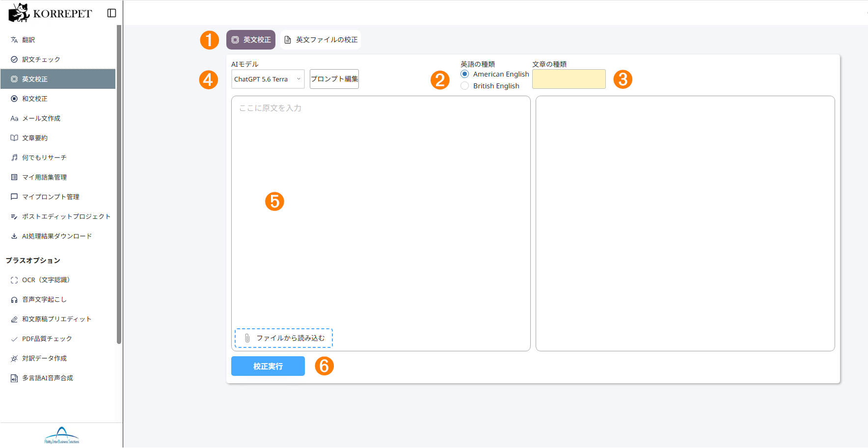This screenshot has height=448, width=868.
Task: Open マイ用語集管理 list icon
Action: pos(14,177)
